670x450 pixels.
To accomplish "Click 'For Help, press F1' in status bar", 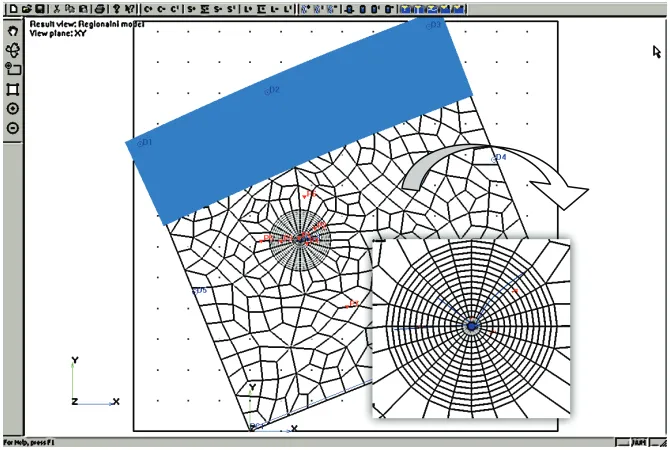I will coord(29,442).
